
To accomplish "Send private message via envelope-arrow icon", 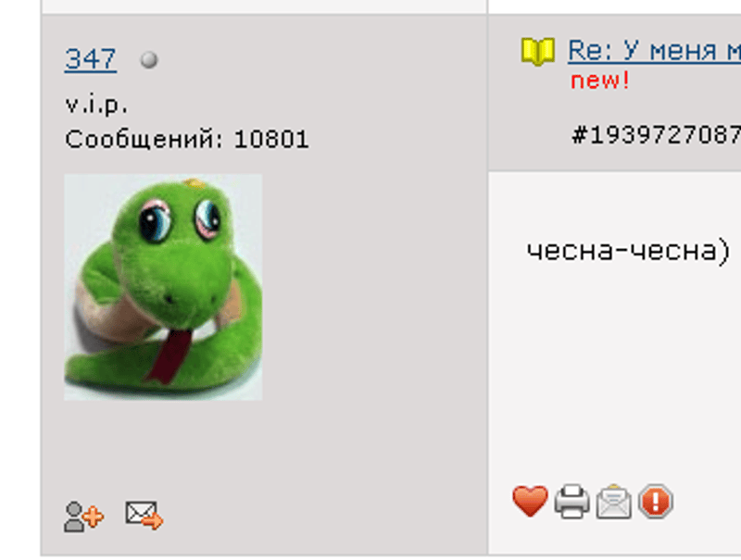I will tap(144, 516).
